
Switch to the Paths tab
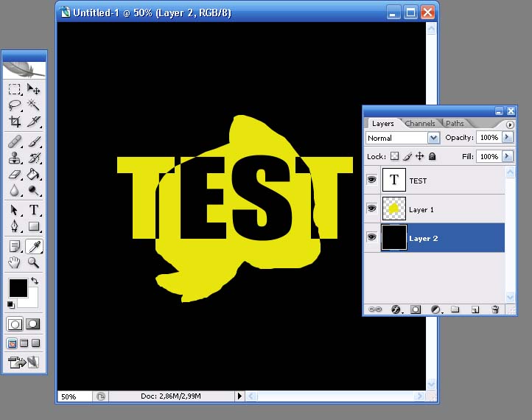coord(455,124)
